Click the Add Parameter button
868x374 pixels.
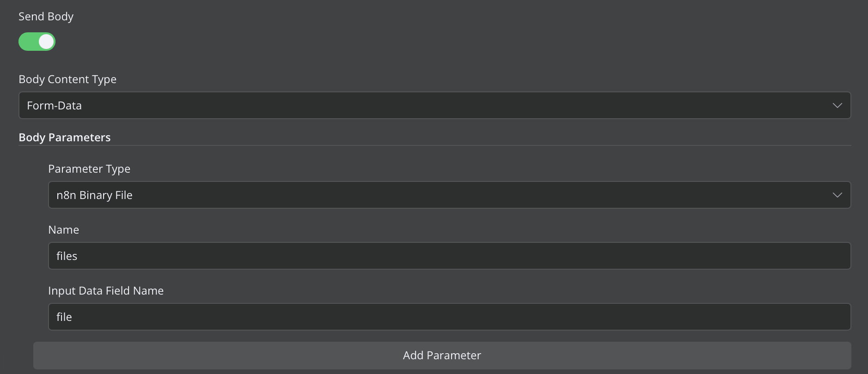tap(442, 356)
